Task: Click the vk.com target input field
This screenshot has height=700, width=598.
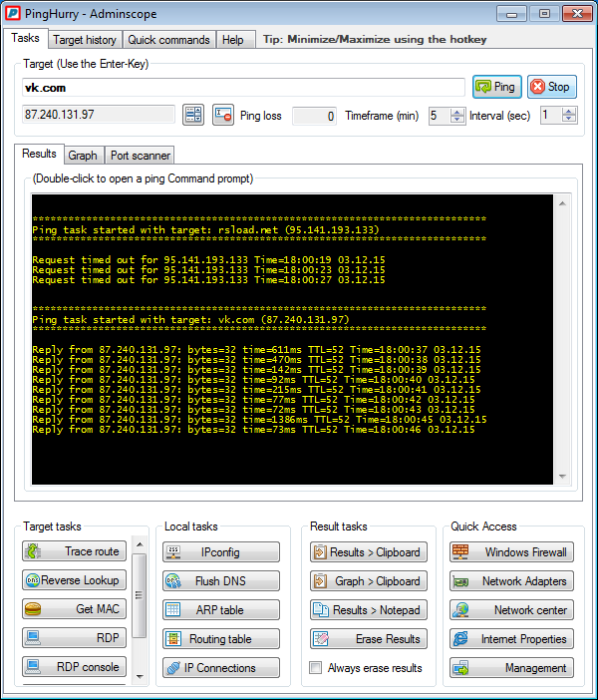Action: pyautogui.click(x=242, y=88)
